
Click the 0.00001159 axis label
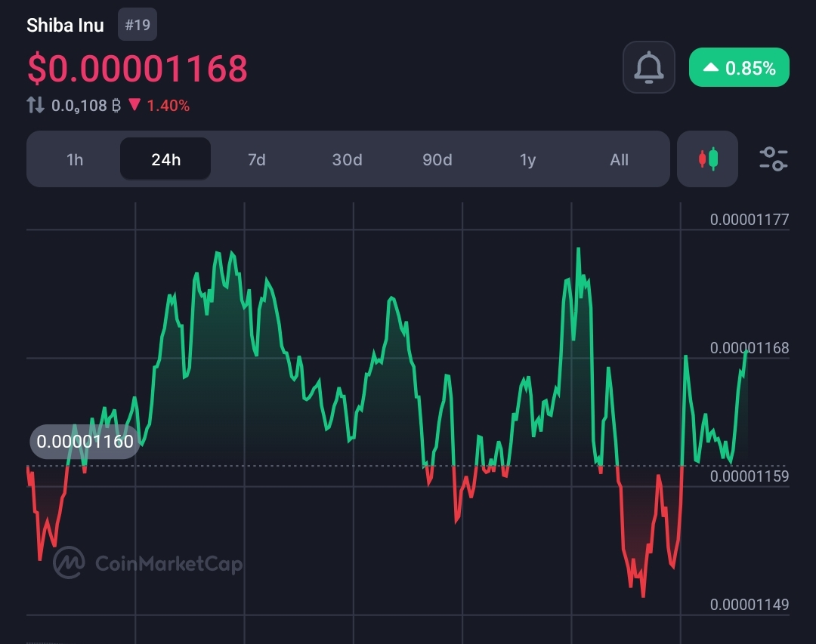[x=750, y=476]
